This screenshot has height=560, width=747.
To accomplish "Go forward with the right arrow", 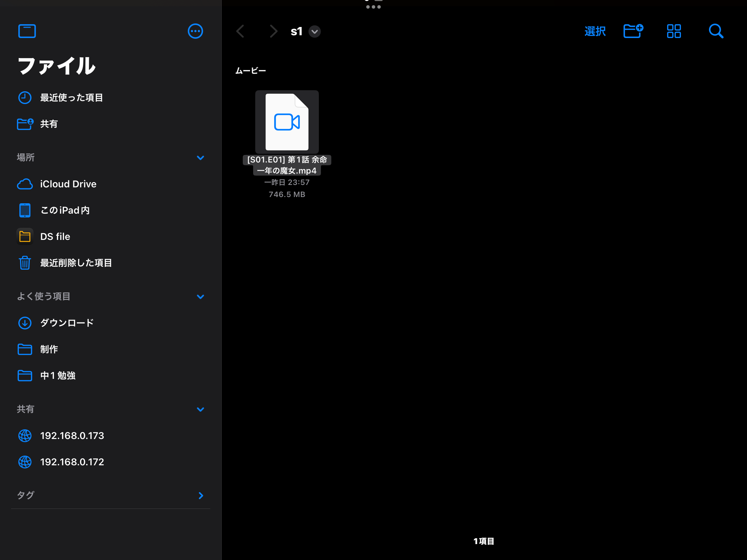I will 273,31.
